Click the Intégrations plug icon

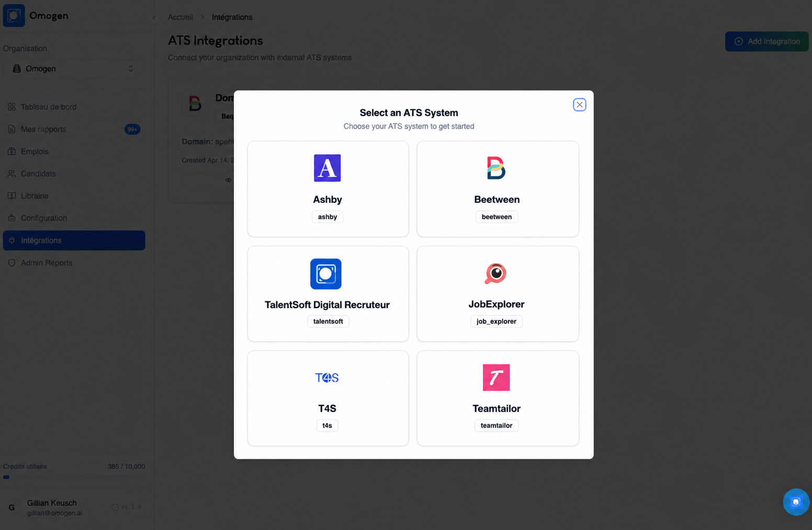click(12, 240)
